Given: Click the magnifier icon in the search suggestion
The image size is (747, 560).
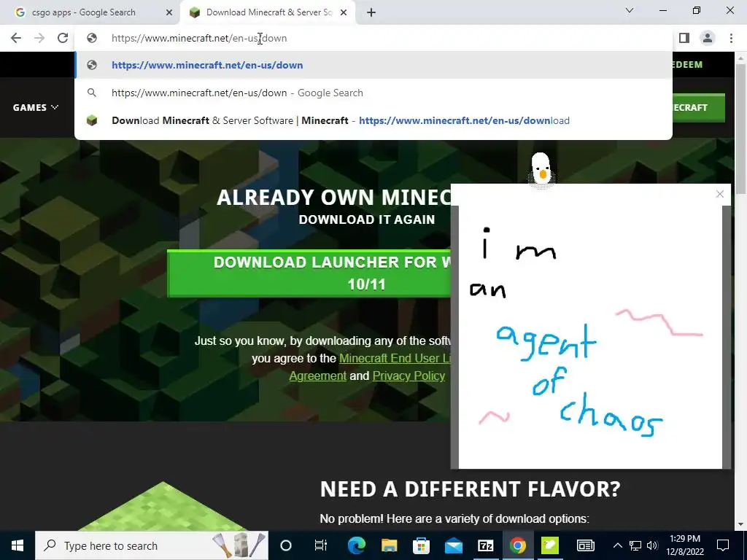Looking at the screenshot, I should click(92, 93).
